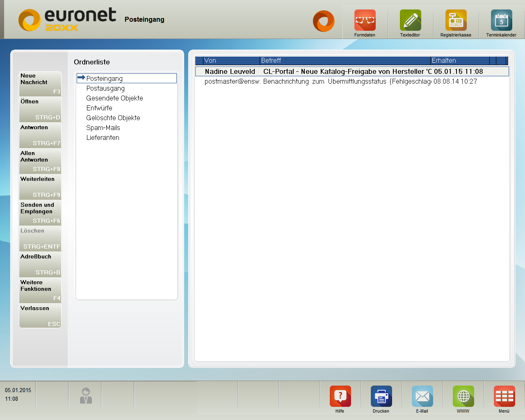Click the Antworten button

click(40, 135)
